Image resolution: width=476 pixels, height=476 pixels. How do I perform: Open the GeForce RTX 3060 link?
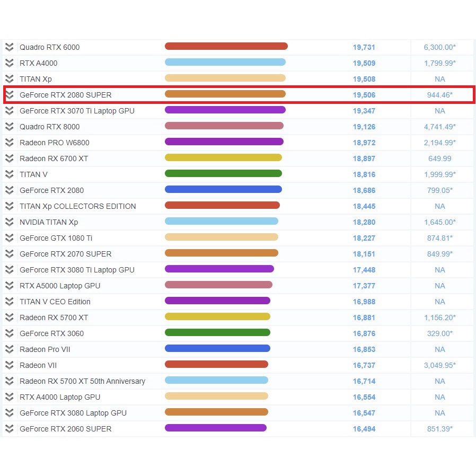tap(51, 333)
